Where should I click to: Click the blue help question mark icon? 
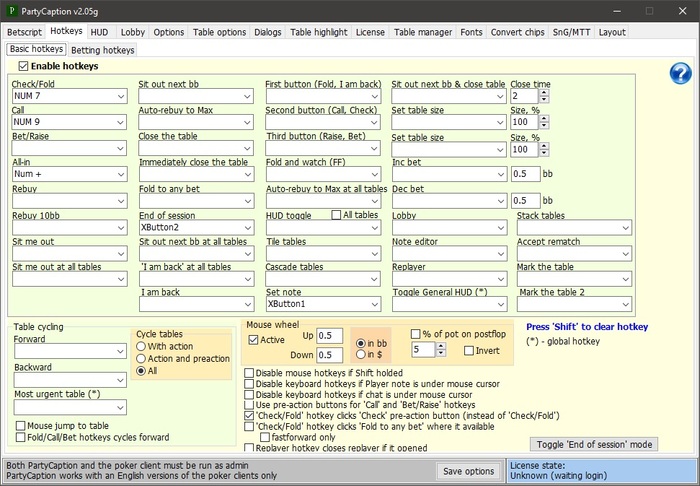[680, 73]
